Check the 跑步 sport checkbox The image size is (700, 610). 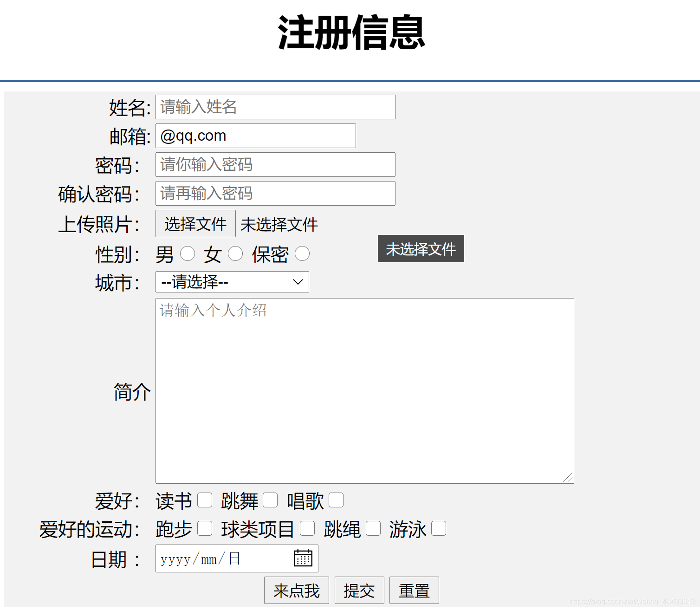tap(205, 528)
